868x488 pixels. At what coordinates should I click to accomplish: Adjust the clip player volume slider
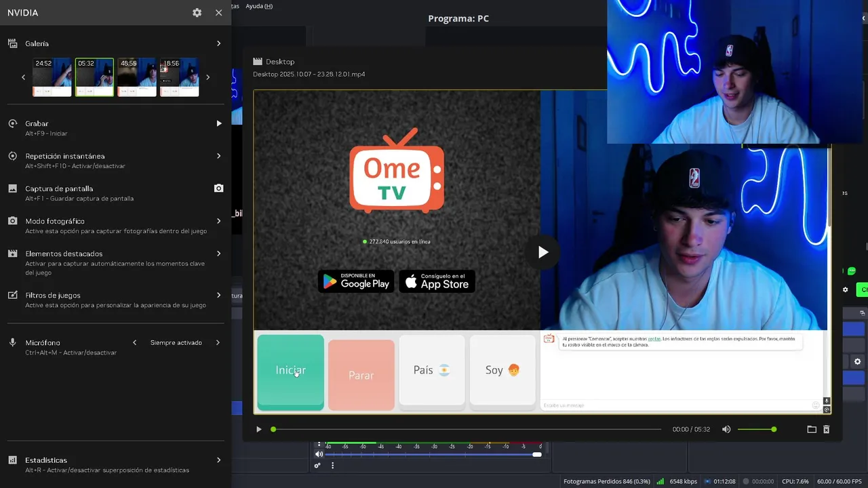757,429
